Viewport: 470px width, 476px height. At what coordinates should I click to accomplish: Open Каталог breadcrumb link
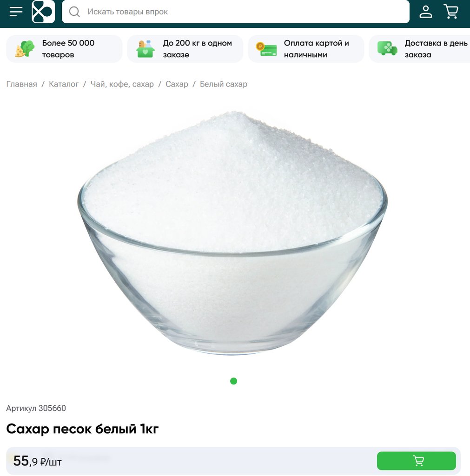click(64, 84)
